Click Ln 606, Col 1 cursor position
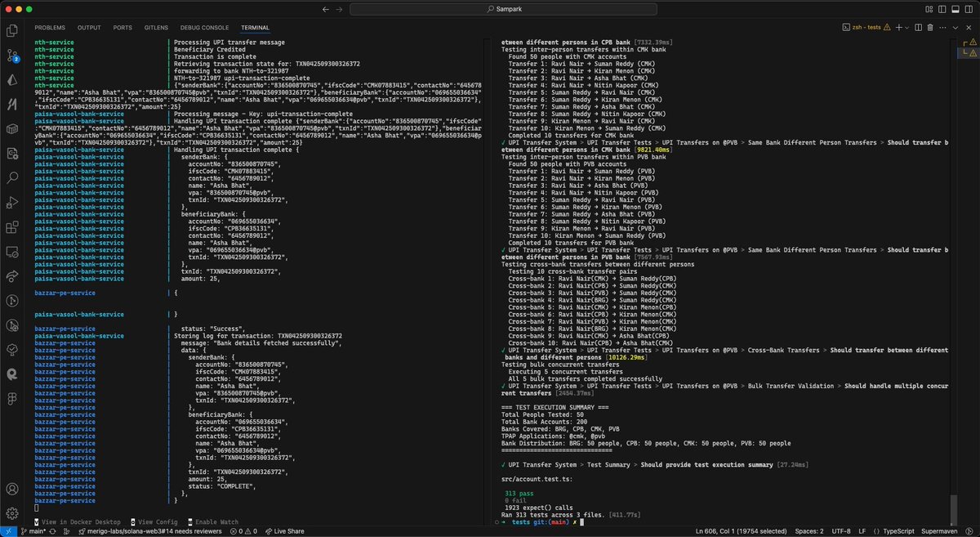 [x=742, y=531]
